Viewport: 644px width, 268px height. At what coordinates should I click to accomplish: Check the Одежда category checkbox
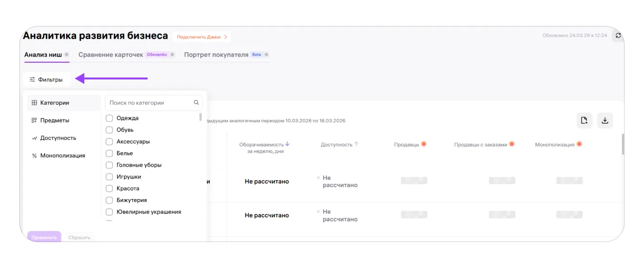[x=109, y=118]
